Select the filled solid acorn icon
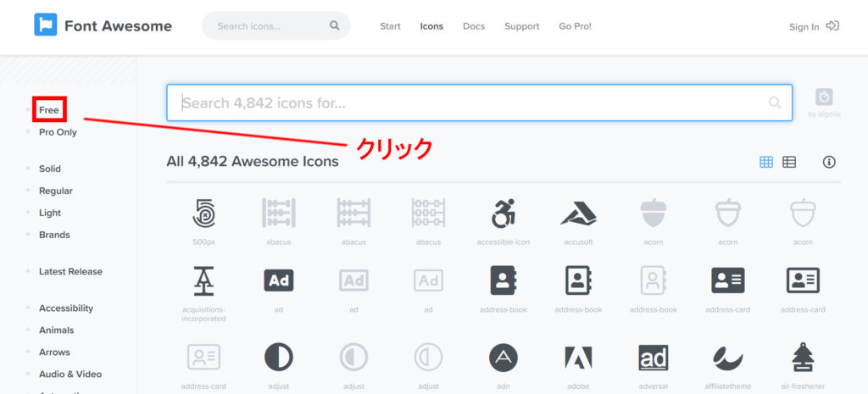 654,213
